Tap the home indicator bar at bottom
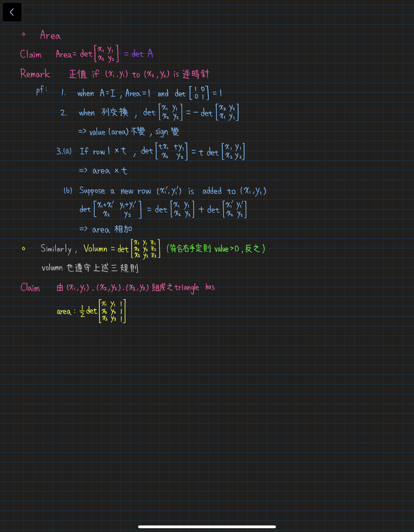This screenshot has height=532, width=414. point(207,527)
